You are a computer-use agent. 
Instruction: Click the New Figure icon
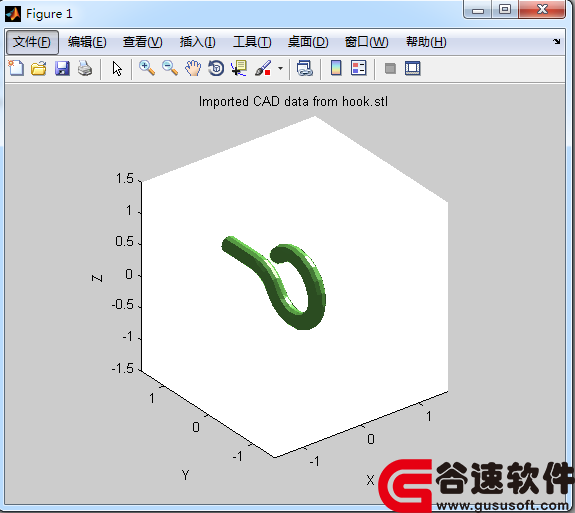[x=16, y=68]
